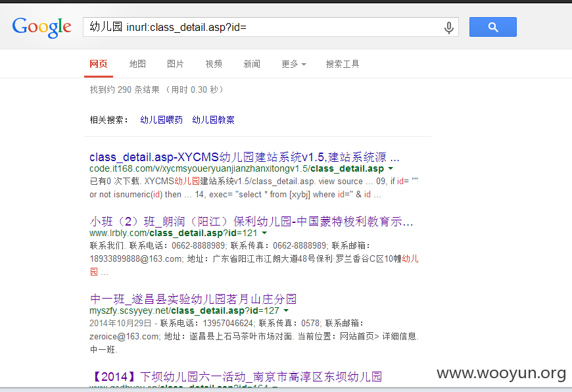572x392 pixels.
Task: Open the 小班（2）班_朗润 result title
Action: coord(251,222)
